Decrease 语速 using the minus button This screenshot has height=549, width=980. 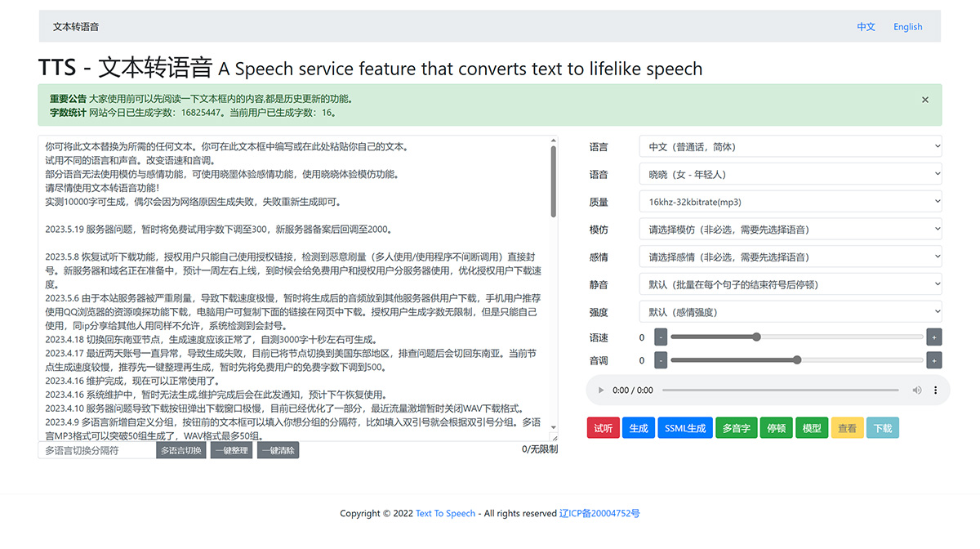pos(660,337)
